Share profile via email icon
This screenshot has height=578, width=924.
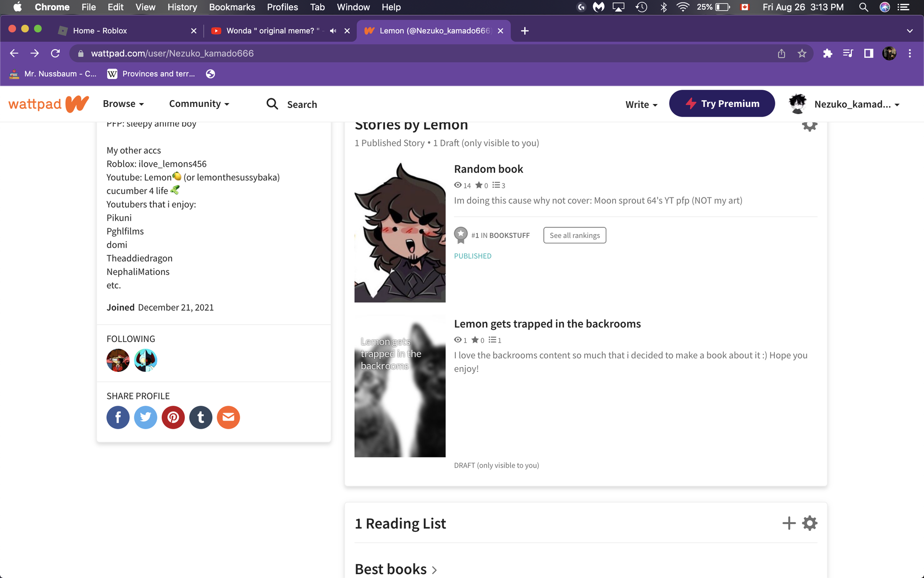229,417
